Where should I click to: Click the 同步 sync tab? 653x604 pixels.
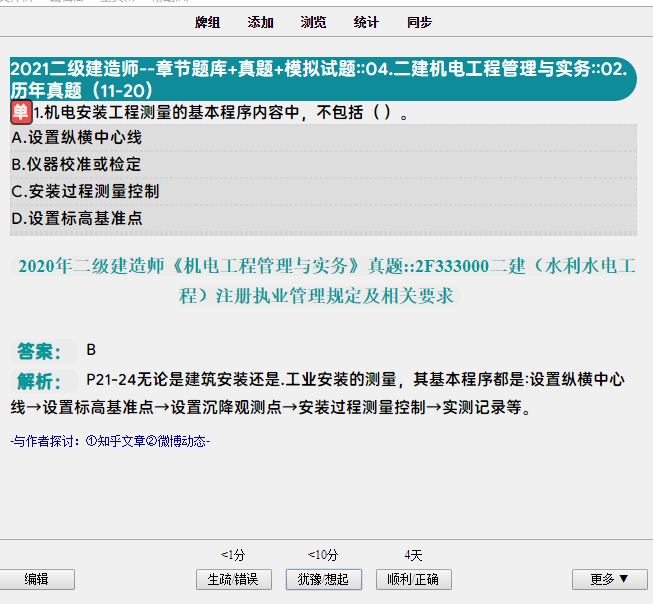click(x=419, y=22)
